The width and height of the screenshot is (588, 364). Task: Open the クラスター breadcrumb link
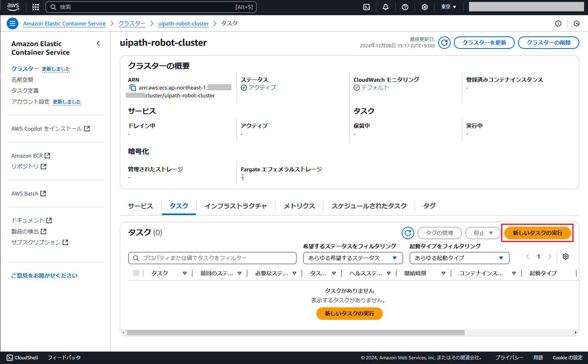[x=132, y=23]
